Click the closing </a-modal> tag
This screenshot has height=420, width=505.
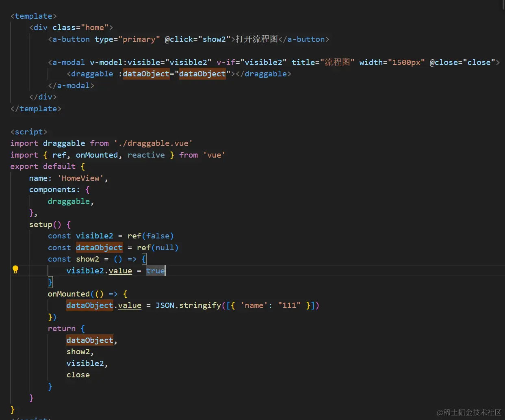tap(71, 86)
